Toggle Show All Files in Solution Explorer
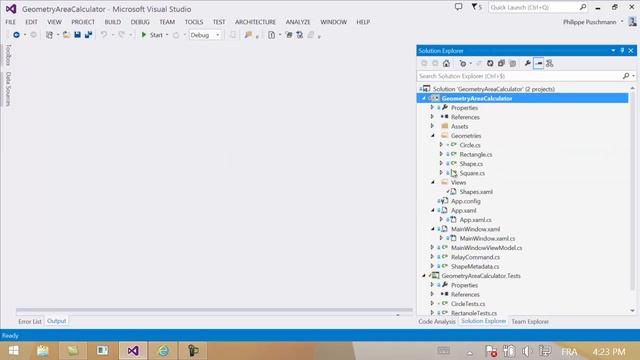Viewport: 640px width, 360px height. 512,63
